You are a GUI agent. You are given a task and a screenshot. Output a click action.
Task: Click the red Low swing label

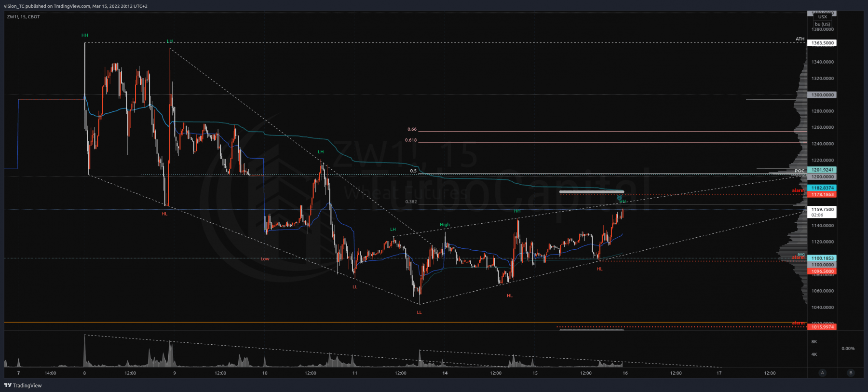click(265, 259)
